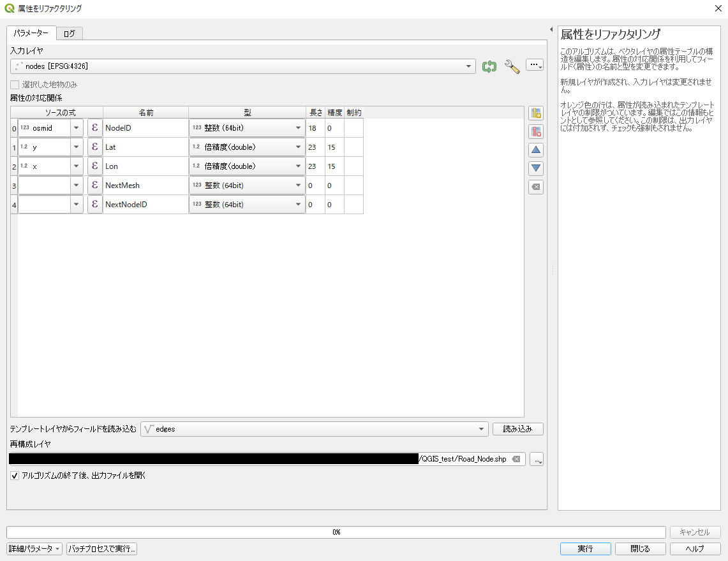Open advanced options wrench icon
728x561 pixels.
pyautogui.click(x=512, y=66)
